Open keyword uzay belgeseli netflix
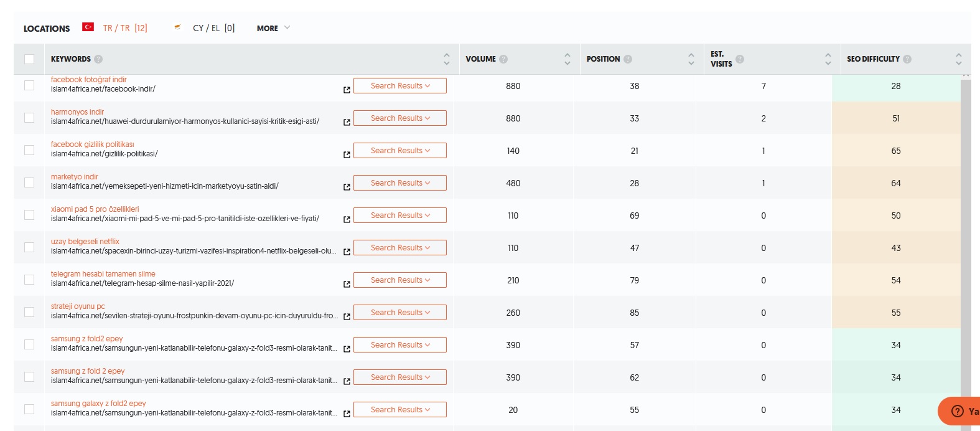 pyautogui.click(x=85, y=242)
